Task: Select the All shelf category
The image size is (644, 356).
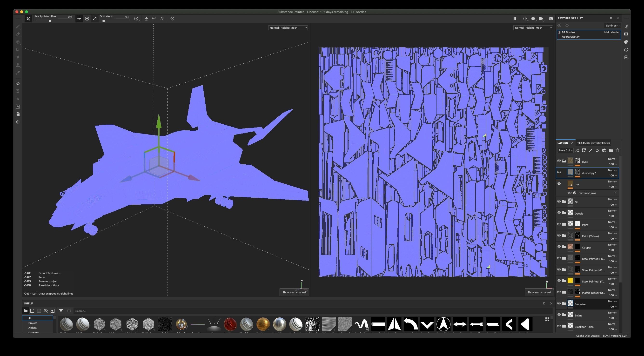Action: coord(38,318)
